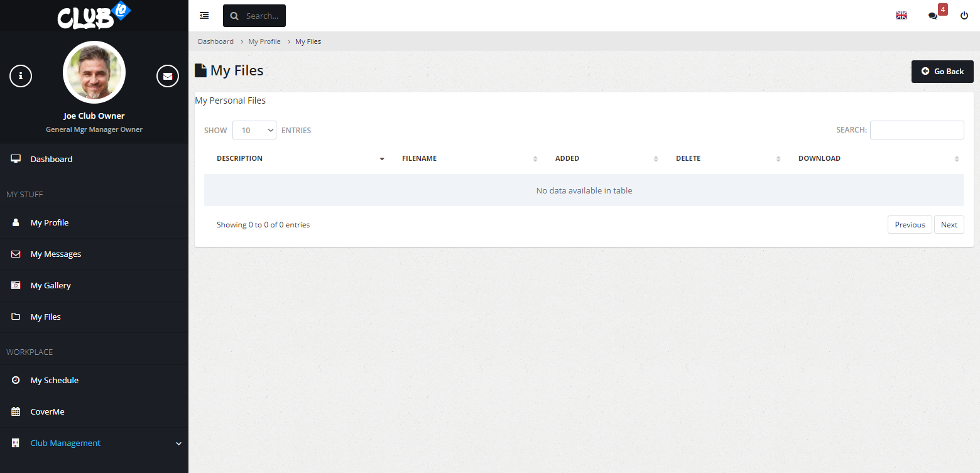This screenshot has width=980, height=473.
Task: Toggle the sidebar collapse menu icon
Action: click(204, 16)
